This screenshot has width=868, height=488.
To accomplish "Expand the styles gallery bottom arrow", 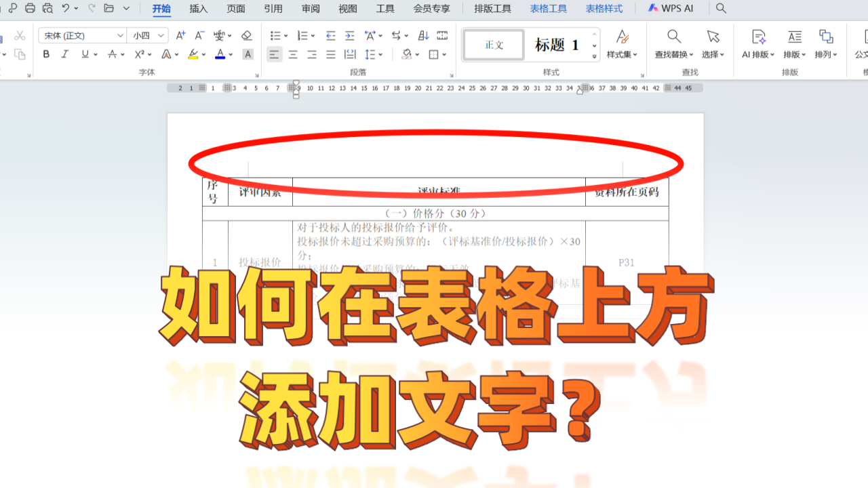I will (x=595, y=57).
